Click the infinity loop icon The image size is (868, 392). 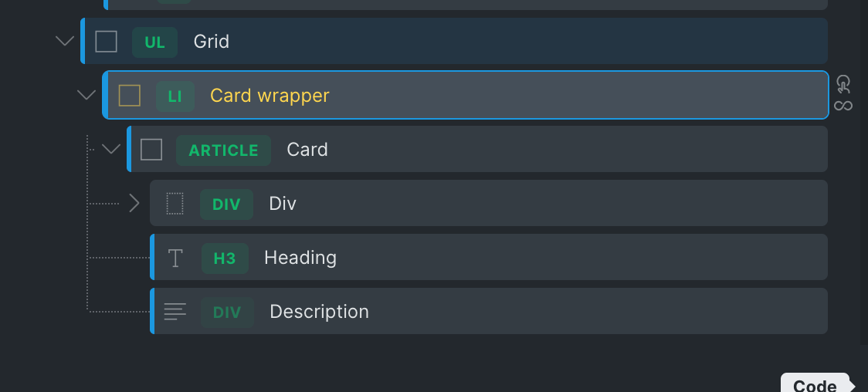[x=843, y=106]
